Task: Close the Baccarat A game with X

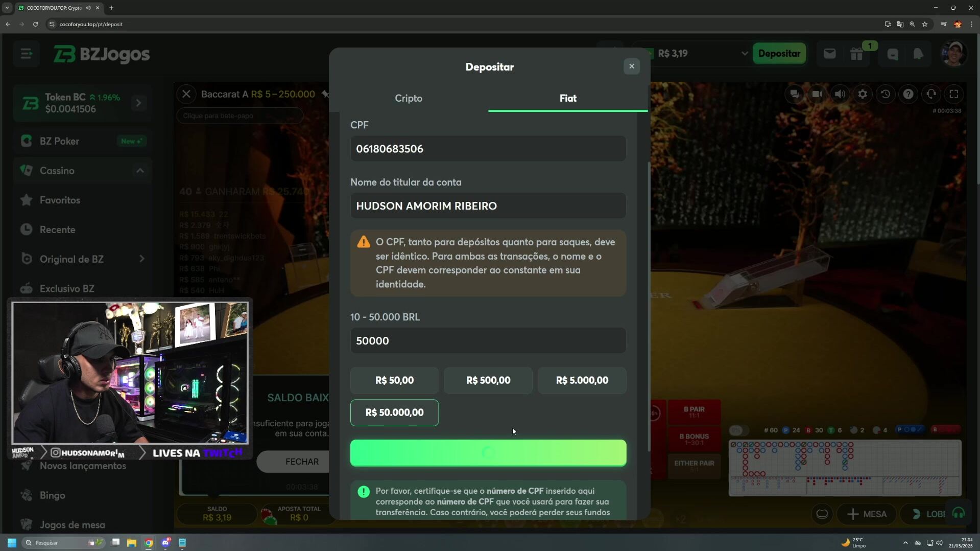Action: pos(186,94)
